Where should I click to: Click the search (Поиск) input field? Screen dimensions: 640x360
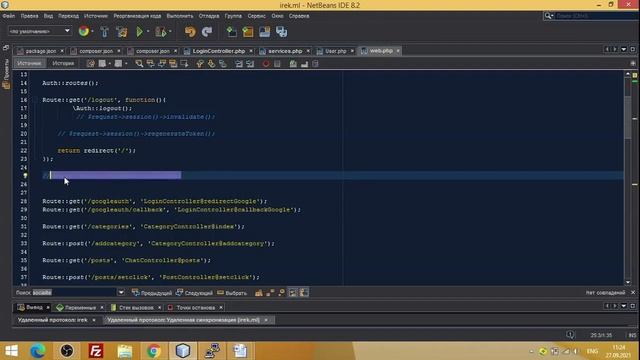tap(75, 293)
